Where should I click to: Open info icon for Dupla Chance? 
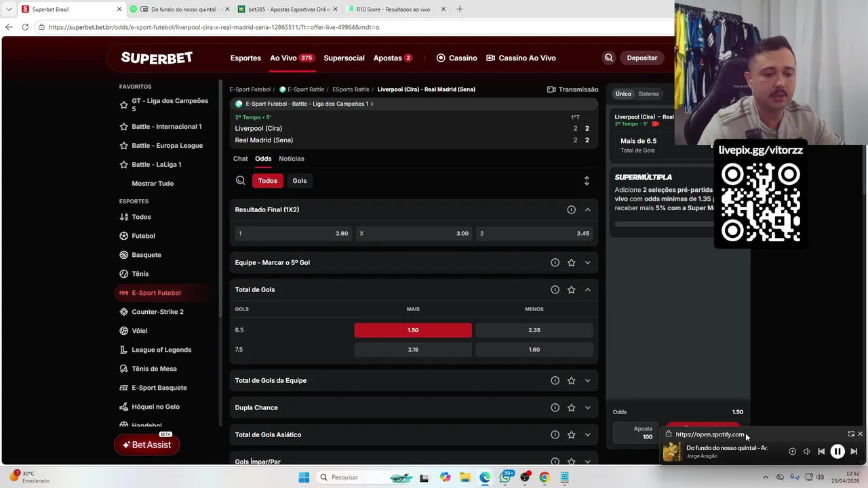(x=555, y=407)
